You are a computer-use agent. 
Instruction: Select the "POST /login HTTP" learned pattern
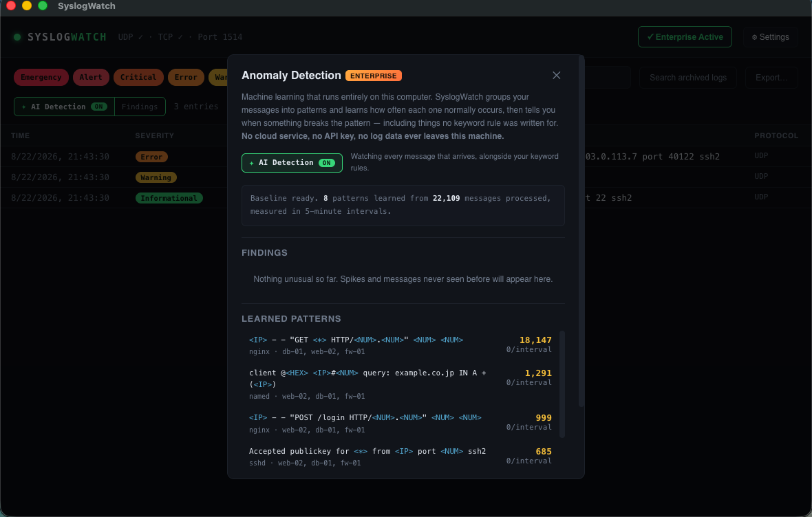pos(400,423)
